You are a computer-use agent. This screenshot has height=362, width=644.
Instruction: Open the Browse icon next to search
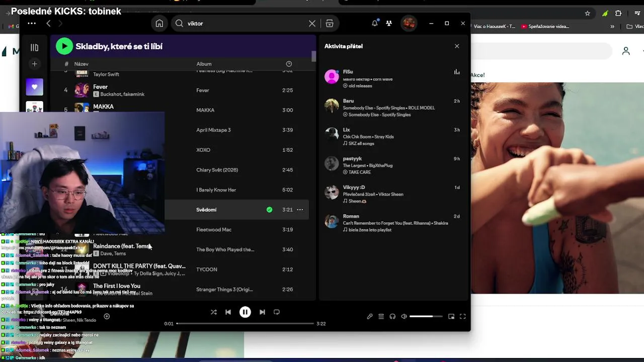[x=330, y=23]
